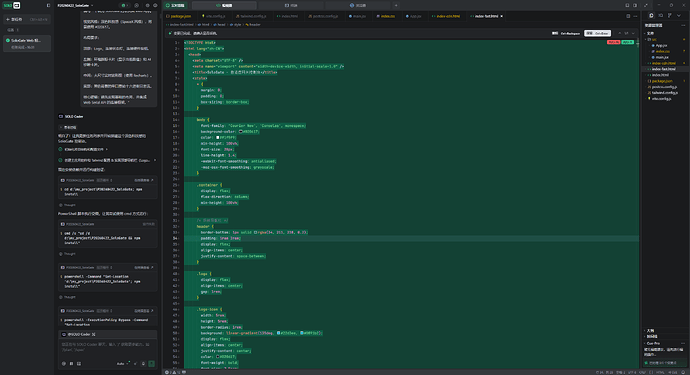Go to previous change arrow
The image size is (690, 375).
(620, 33)
